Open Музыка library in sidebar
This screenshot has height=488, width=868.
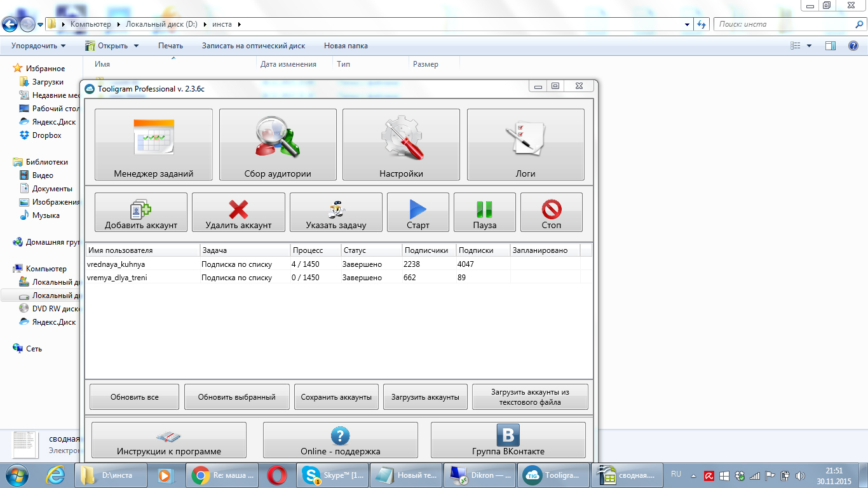46,215
